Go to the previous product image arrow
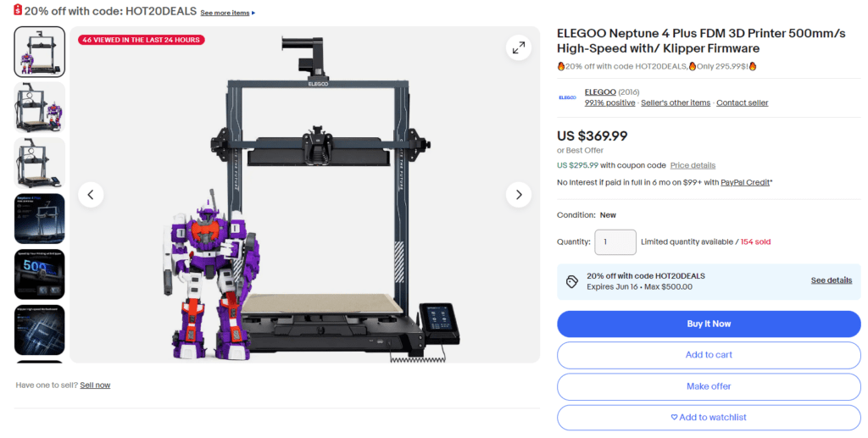 tap(91, 195)
